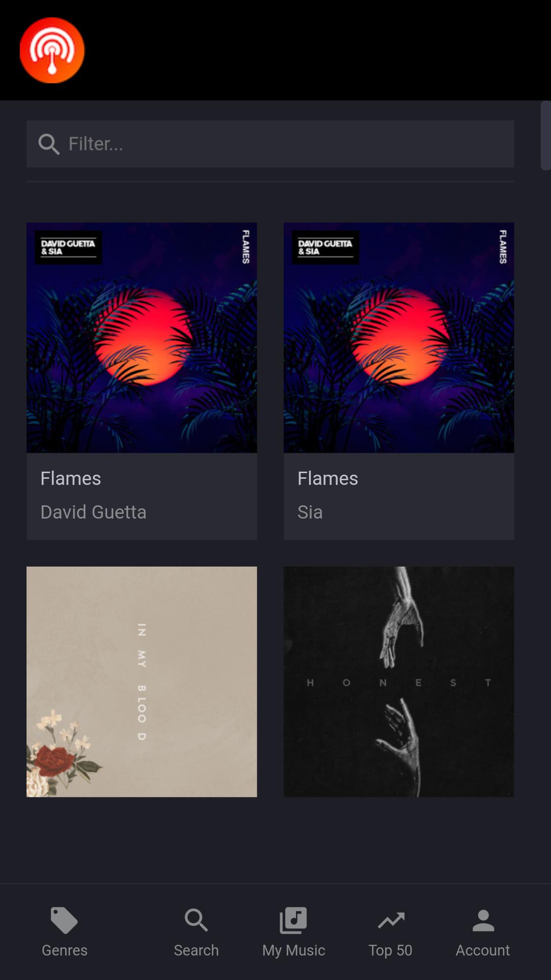Select the My Music tab label
The image size is (551, 980).
293,950
